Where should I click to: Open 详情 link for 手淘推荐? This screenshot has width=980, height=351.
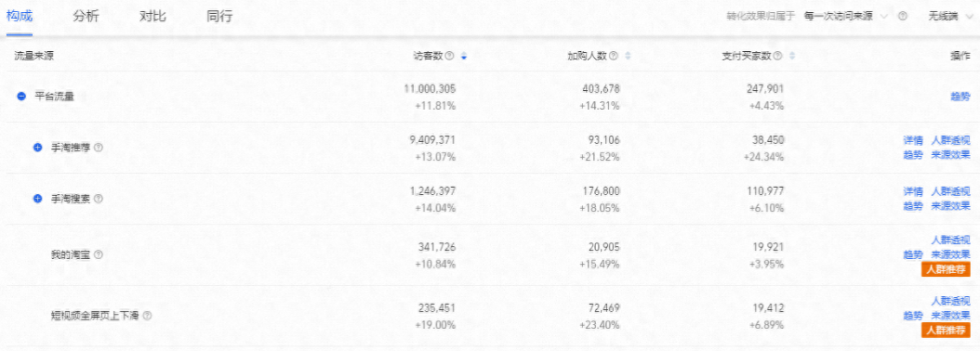pyautogui.click(x=913, y=140)
